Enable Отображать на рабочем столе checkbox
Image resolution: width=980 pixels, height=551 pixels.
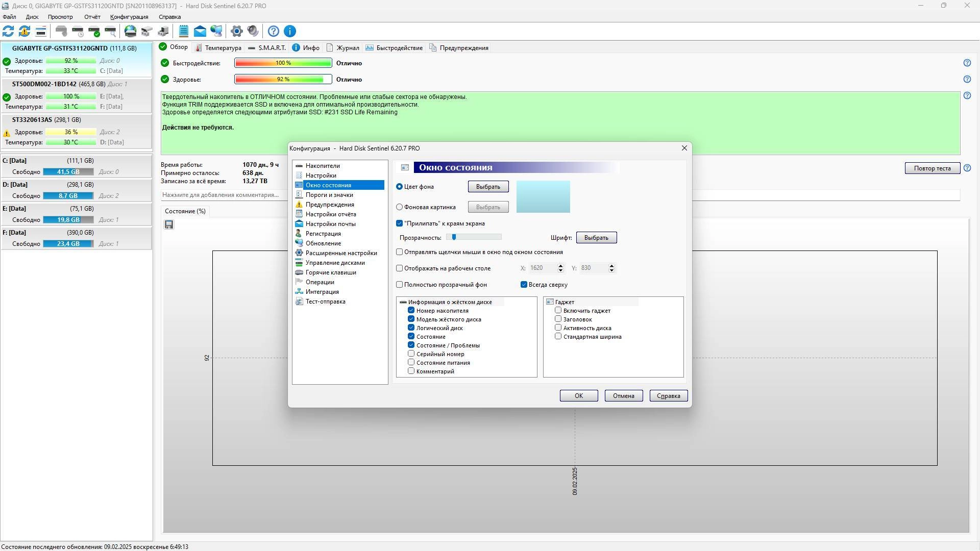(x=400, y=268)
